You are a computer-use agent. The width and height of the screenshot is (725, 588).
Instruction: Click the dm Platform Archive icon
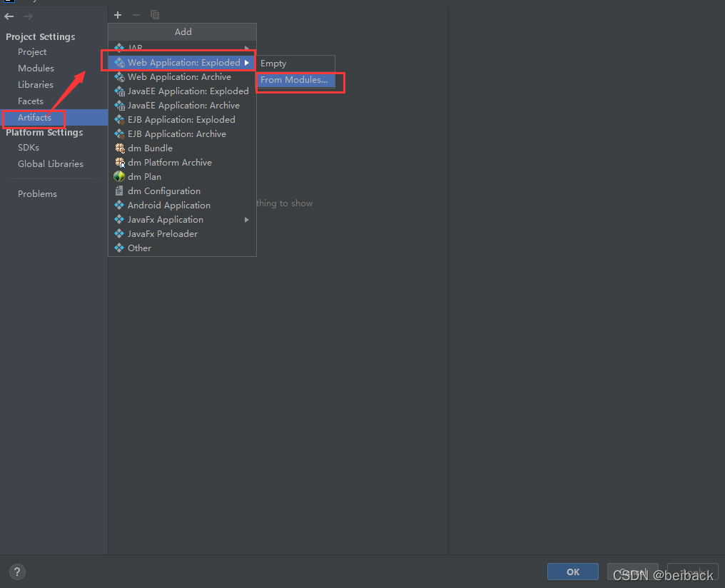coord(119,162)
